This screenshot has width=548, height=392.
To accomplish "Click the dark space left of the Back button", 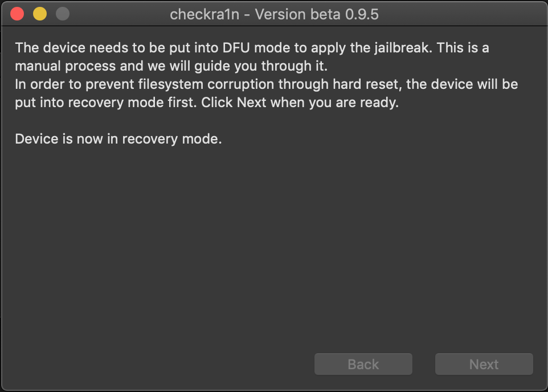I will pyautogui.click(x=171, y=364).
